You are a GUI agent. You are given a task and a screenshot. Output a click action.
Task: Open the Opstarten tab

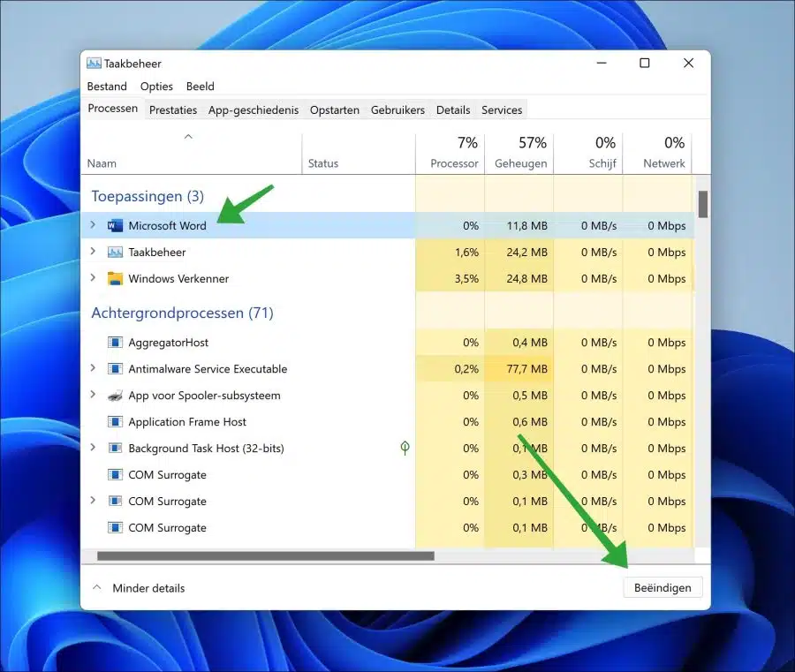[x=335, y=110]
